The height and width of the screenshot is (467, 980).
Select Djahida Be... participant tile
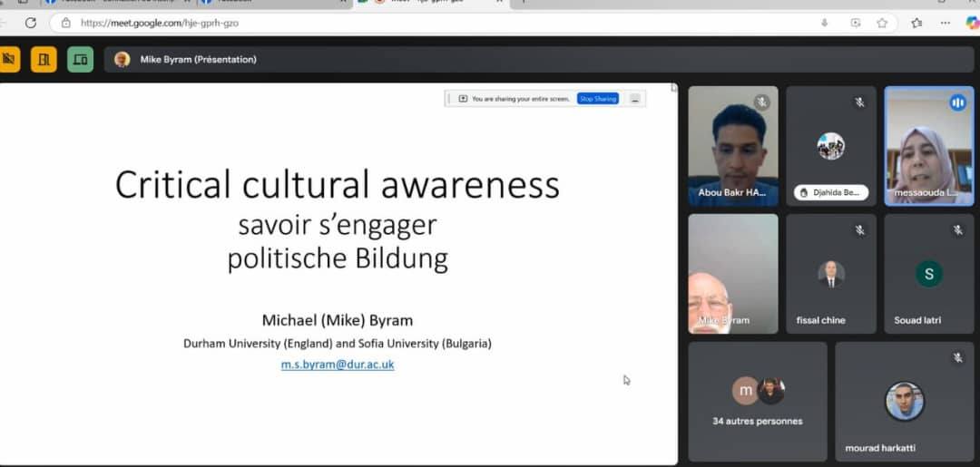click(x=830, y=146)
